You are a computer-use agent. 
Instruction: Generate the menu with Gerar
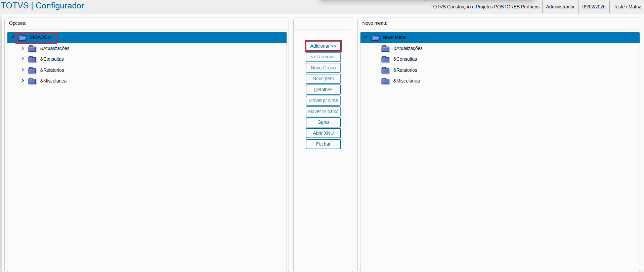323,122
